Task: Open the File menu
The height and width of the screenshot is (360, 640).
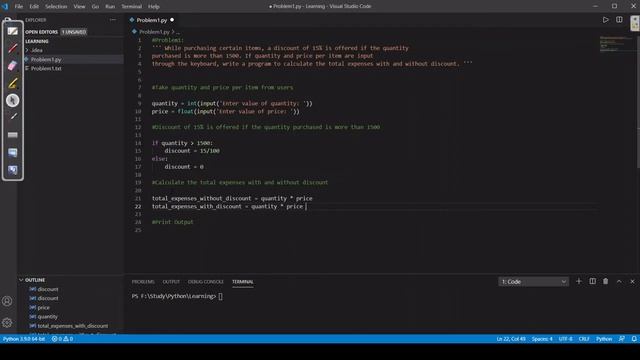Action: coord(19,7)
